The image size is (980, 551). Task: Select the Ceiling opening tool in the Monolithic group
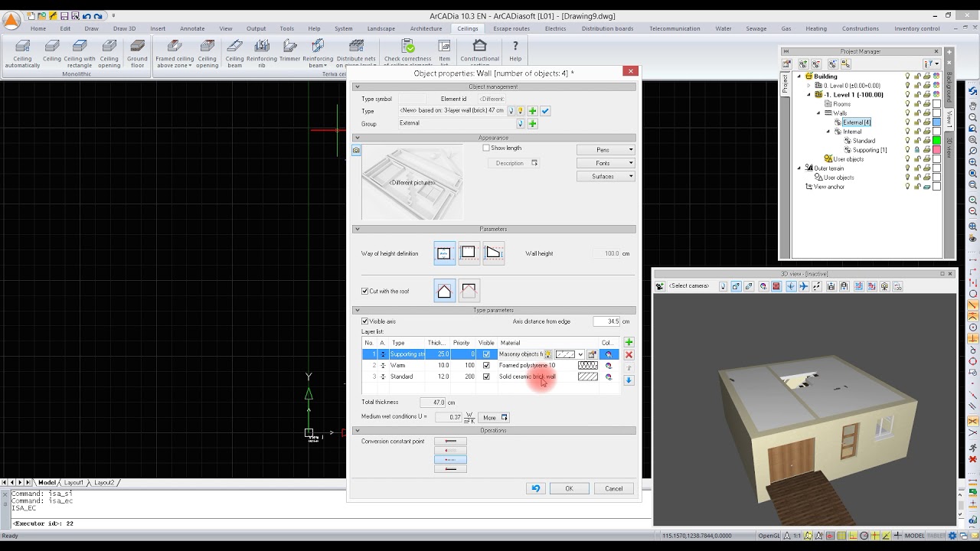(109, 53)
